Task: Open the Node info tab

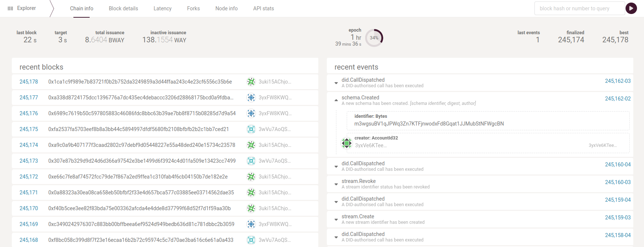Action: tap(226, 8)
